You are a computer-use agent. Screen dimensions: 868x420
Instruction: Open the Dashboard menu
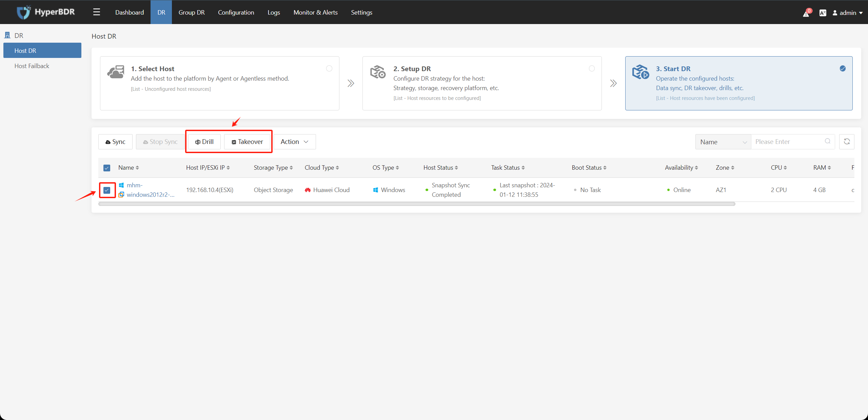point(130,12)
